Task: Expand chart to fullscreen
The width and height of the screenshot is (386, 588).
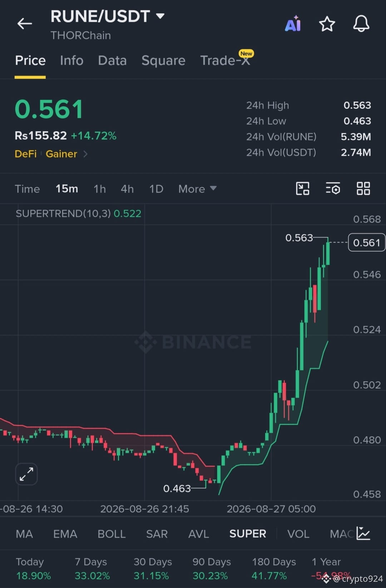Action: click(x=26, y=474)
